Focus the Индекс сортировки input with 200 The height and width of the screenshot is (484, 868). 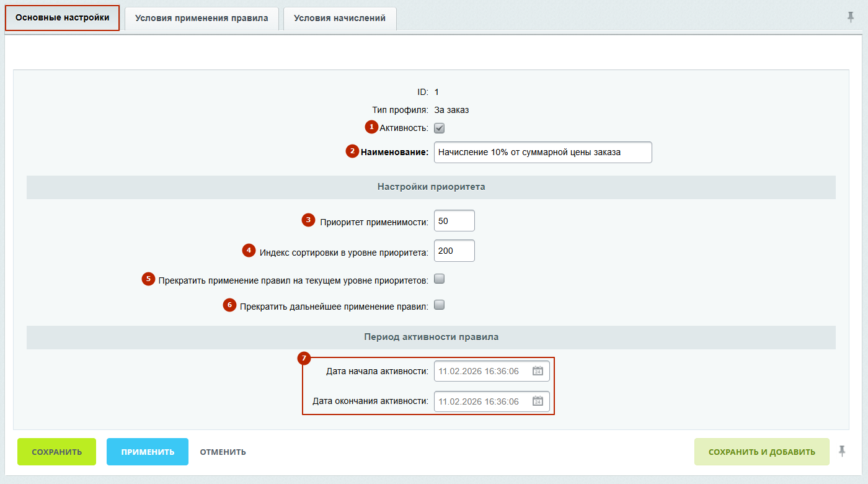click(x=454, y=251)
